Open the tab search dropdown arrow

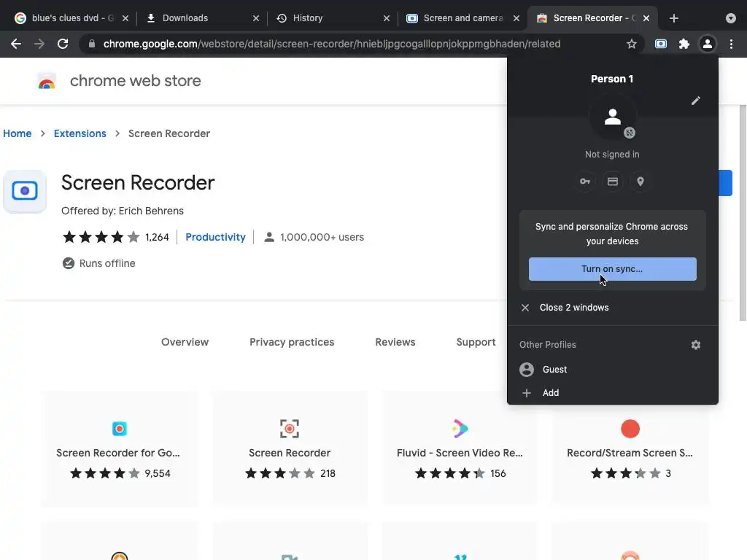730,18
